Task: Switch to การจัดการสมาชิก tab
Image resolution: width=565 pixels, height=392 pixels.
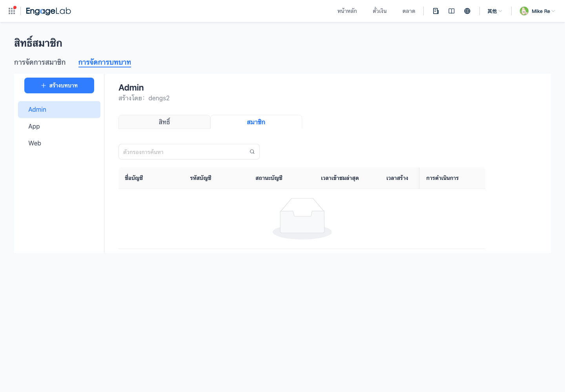Action: click(x=40, y=62)
